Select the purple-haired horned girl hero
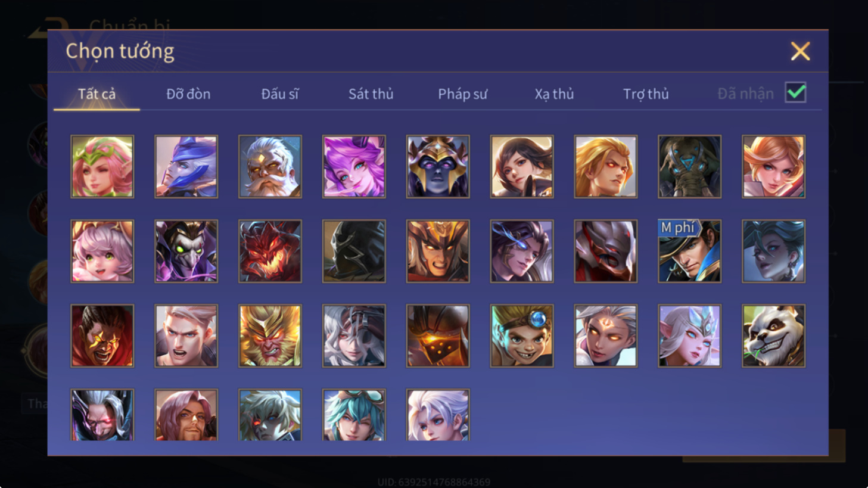This screenshot has height=488, width=868. pyautogui.click(x=354, y=166)
